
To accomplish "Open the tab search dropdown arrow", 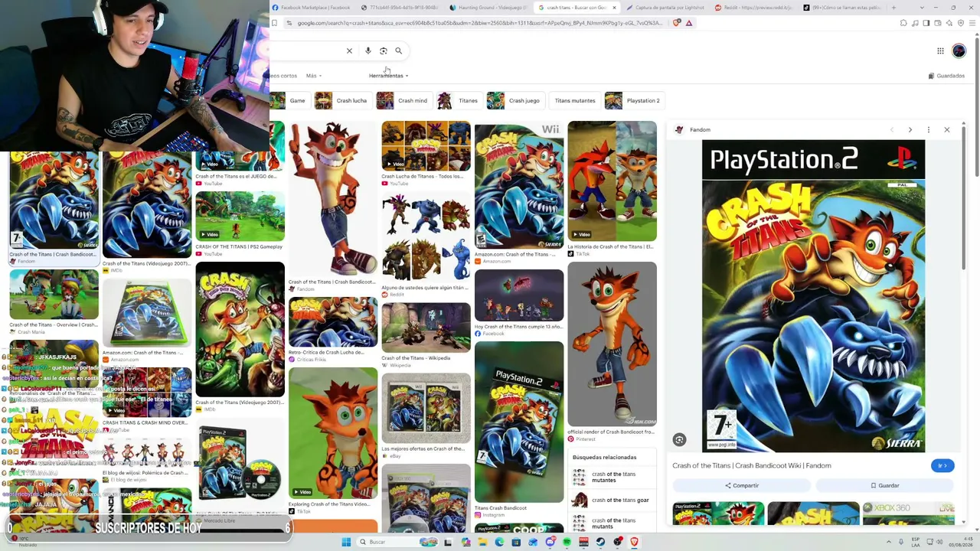I will click(x=920, y=8).
